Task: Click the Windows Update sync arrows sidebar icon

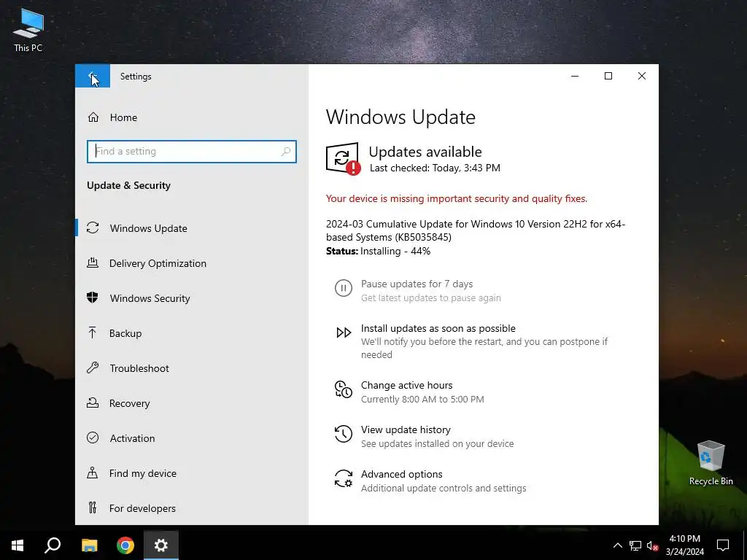Action: (93, 228)
